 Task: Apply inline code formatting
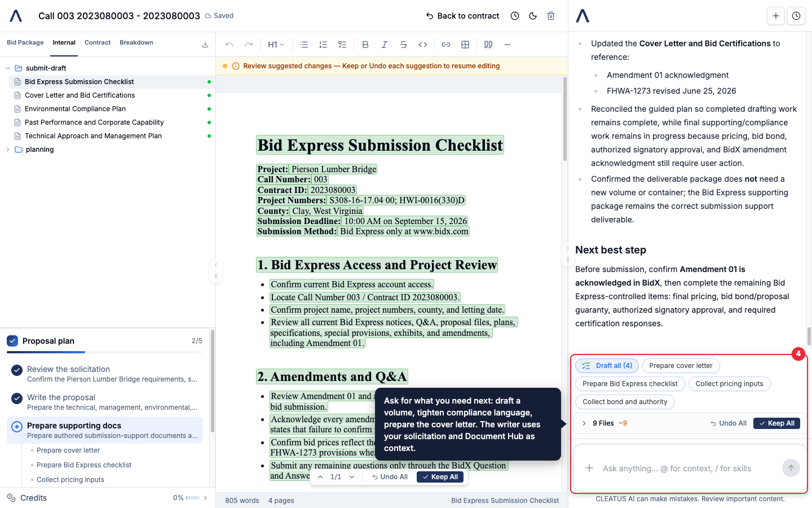423,45
